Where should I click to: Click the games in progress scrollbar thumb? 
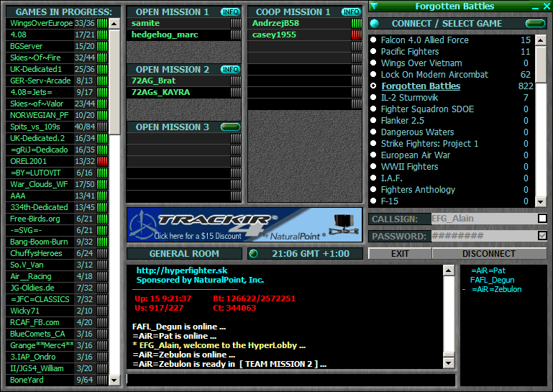pyautogui.click(x=114, y=82)
